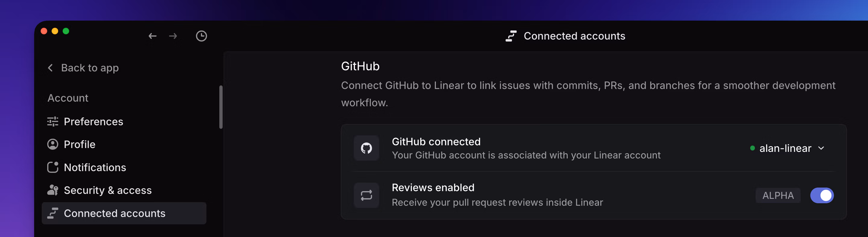Click Connected accounts icon in title bar
The width and height of the screenshot is (868, 237).
tap(511, 36)
